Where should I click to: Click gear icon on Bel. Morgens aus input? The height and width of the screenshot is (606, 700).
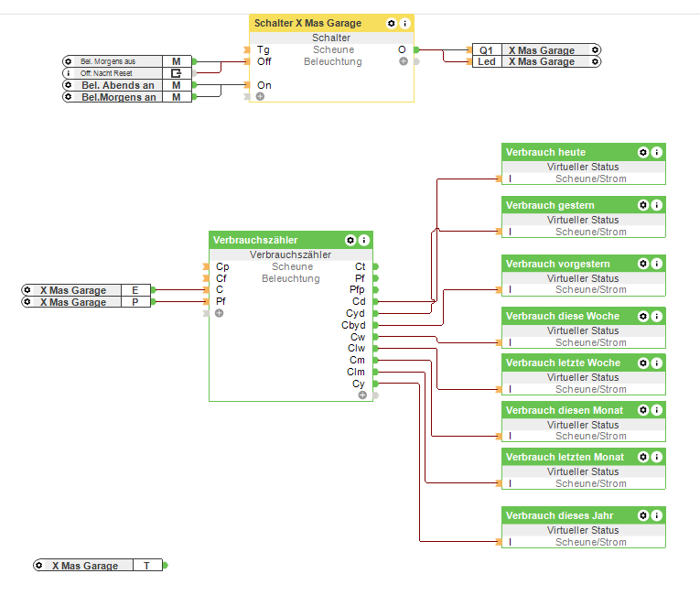click(68, 61)
